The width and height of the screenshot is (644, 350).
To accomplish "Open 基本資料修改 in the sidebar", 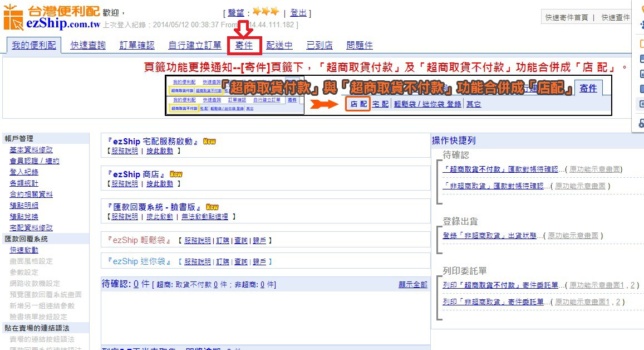I will [31, 150].
